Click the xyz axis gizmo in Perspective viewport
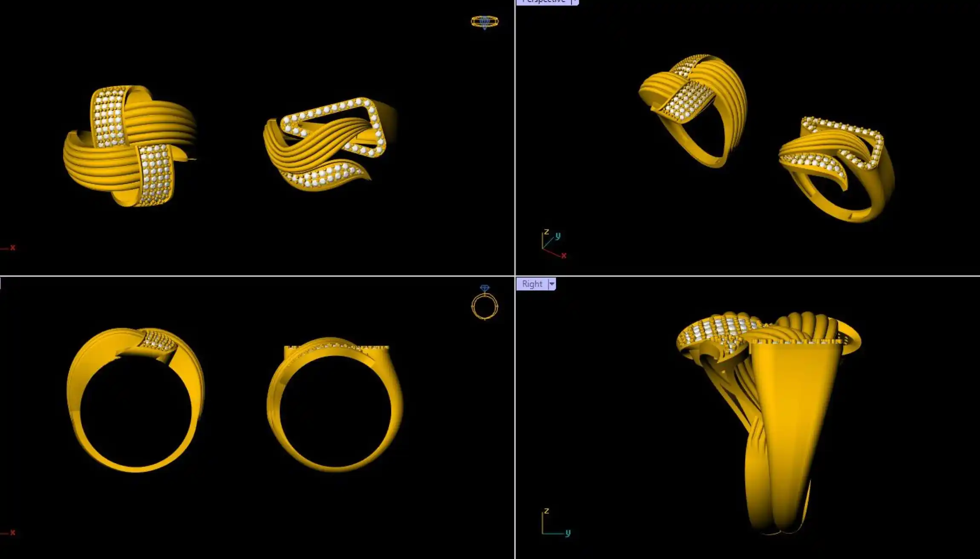This screenshot has width=980, height=559. pos(552,245)
